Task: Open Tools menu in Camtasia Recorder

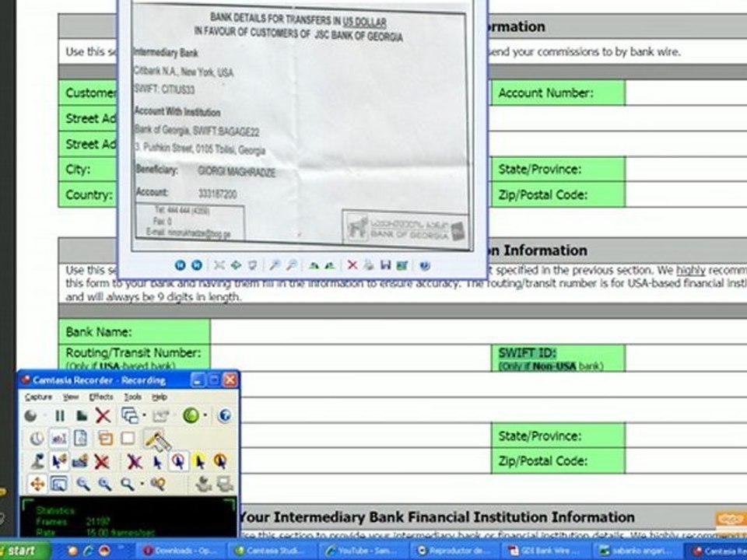Action: [x=132, y=397]
